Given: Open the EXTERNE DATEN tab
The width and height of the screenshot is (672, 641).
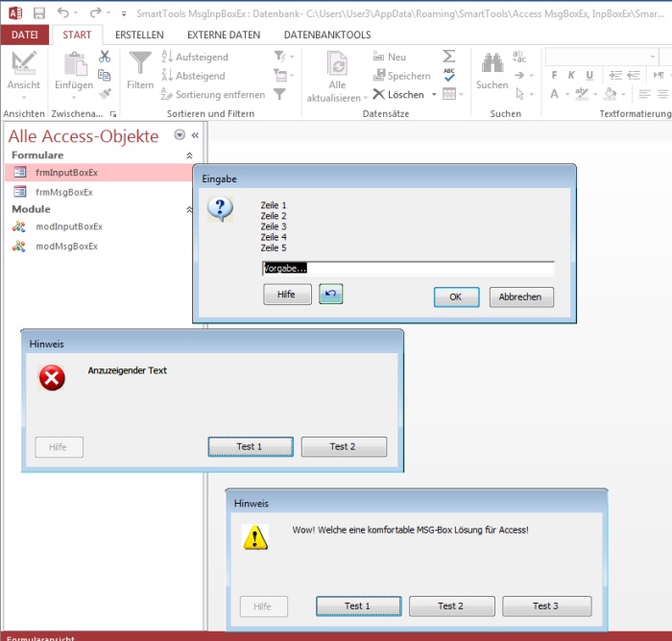Looking at the screenshot, I should coord(224,35).
